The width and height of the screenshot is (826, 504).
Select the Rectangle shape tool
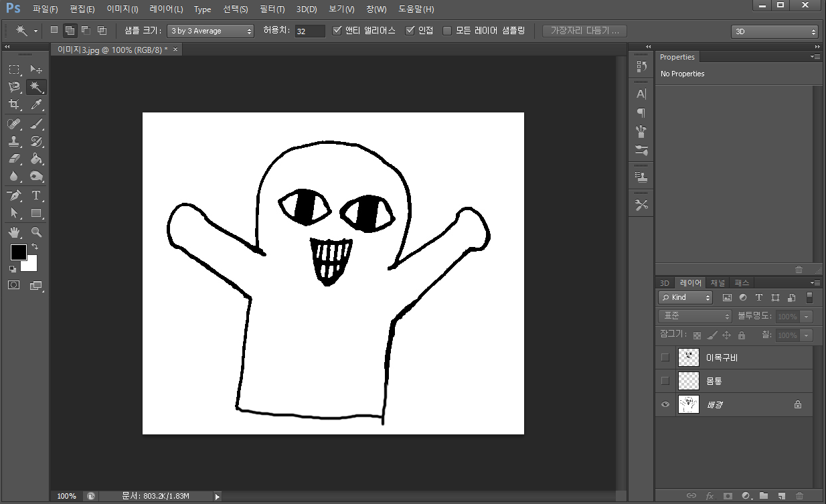(36, 213)
